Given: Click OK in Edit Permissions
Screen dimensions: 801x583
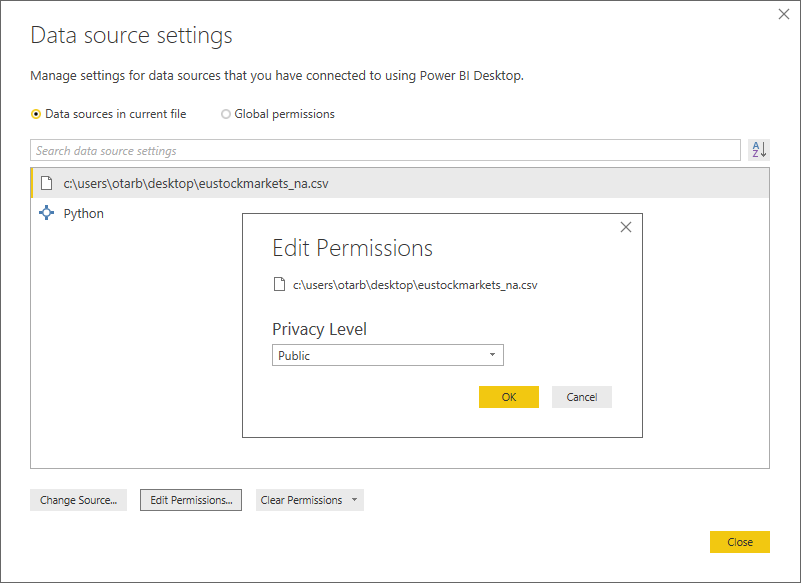Looking at the screenshot, I should [x=509, y=397].
